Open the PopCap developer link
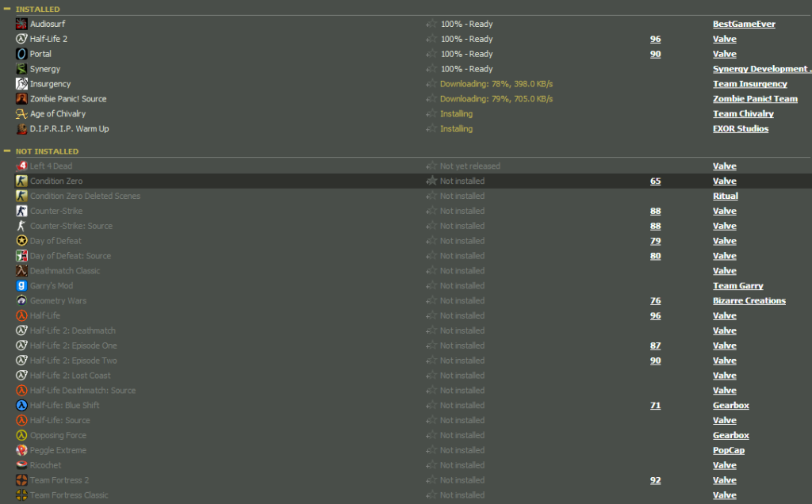Image resolution: width=812 pixels, height=504 pixels. (729, 451)
